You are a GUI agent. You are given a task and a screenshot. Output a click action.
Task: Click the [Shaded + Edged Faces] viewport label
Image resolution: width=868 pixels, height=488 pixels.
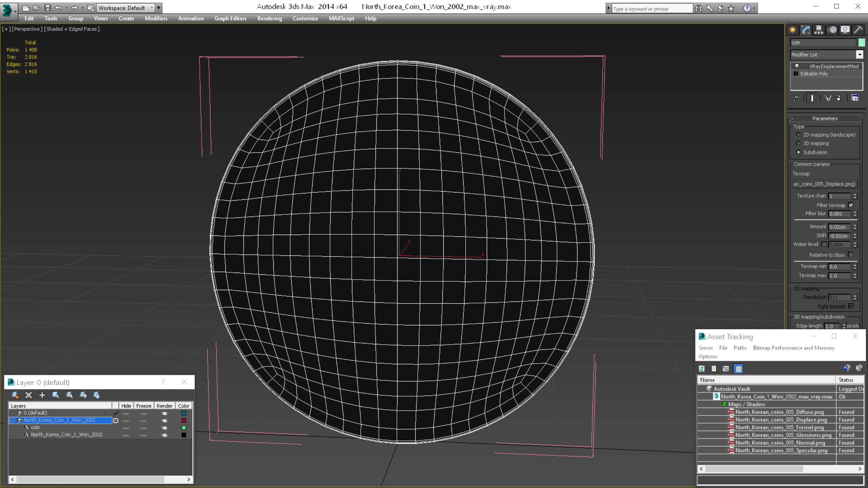click(72, 29)
